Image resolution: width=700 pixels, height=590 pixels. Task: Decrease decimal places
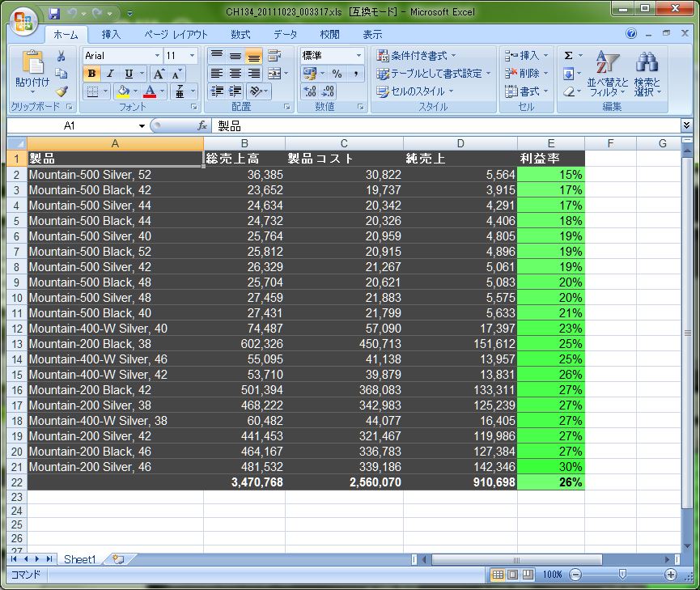[x=328, y=91]
